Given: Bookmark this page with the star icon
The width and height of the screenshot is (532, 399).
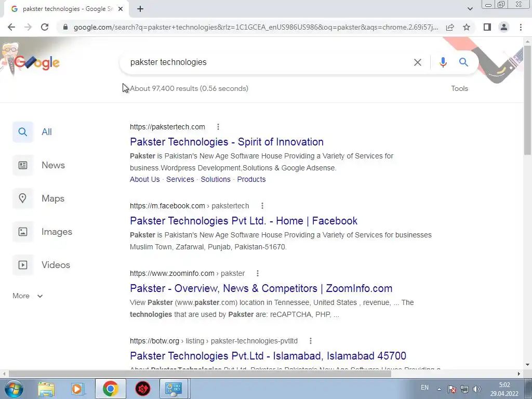Looking at the screenshot, I should [x=467, y=27].
